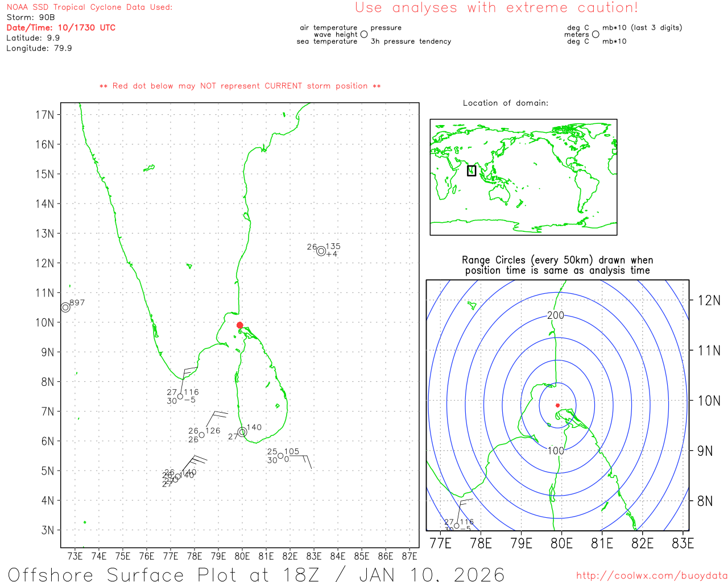Click the "Storm: 90B" line
Screen dimensions: 728x582
[31, 18]
